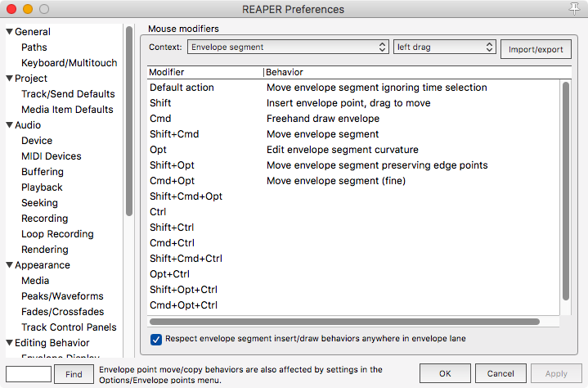Click the modifier list vertical scrollbar

[x=566, y=191]
